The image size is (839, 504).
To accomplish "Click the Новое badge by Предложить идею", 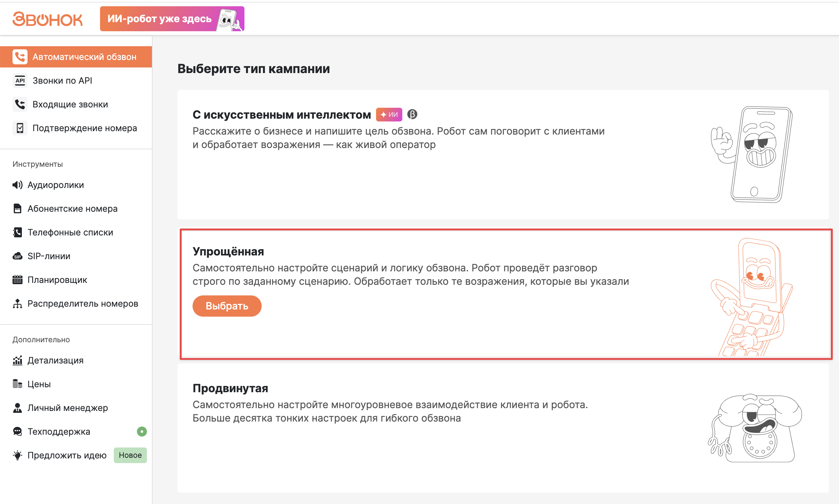I will point(130,455).
